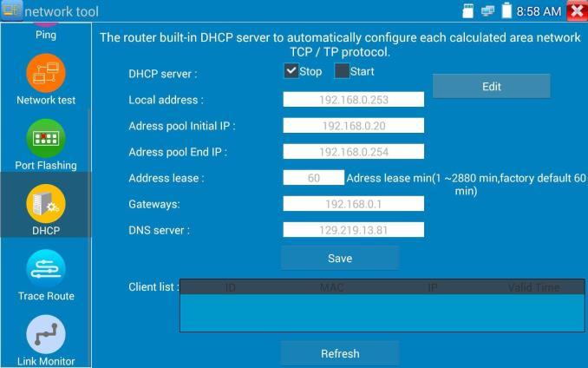Click the ID column header in client list
588x368 pixels.
coord(230,288)
